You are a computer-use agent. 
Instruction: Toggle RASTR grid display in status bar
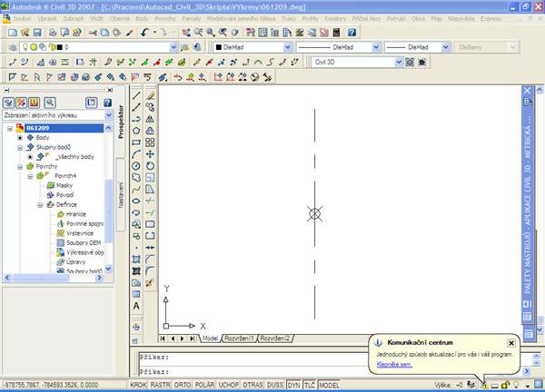click(160, 385)
